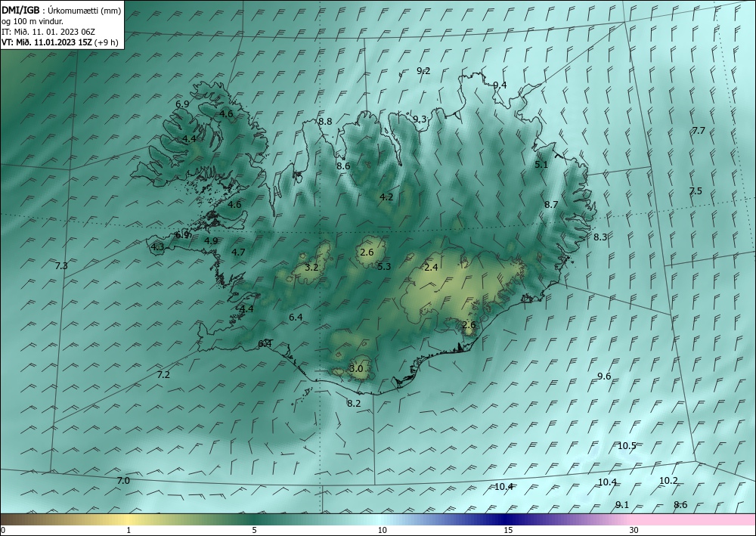Click the map value 8.3

tap(600, 237)
